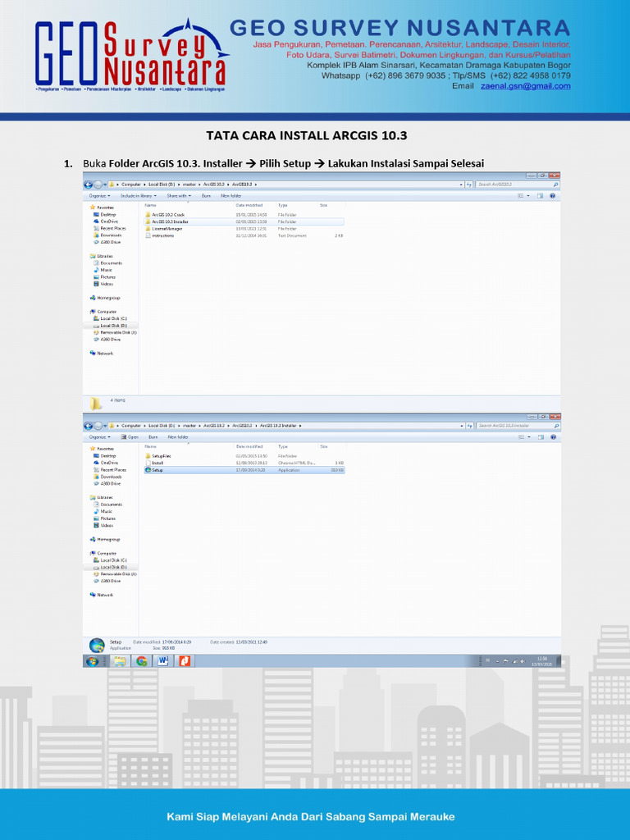Screen dimensions: 630x840
Task: Select Network in Installer window sidebar
Action: pyautogui.click(x=102, y=595)
